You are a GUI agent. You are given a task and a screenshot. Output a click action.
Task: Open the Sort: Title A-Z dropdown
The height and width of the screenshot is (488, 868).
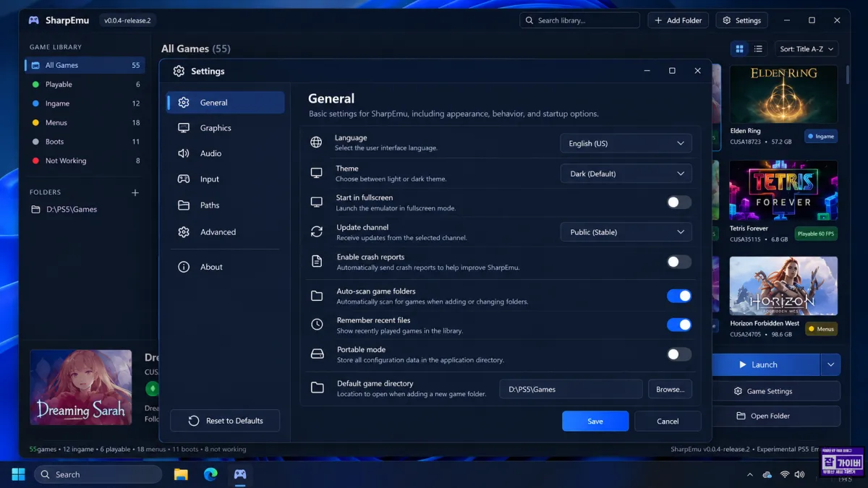(807, 49)
